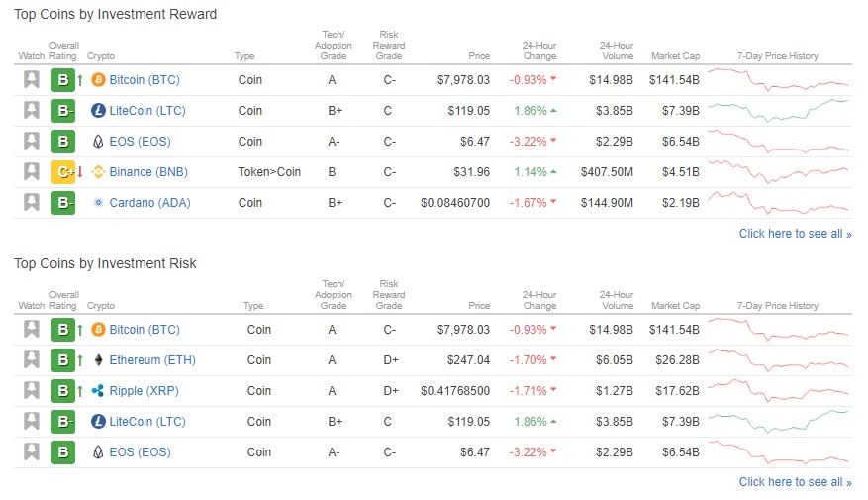Click the red down arrow beside Binance's rating
This screenshot has height=500, width=868.
tap(80, 172)
